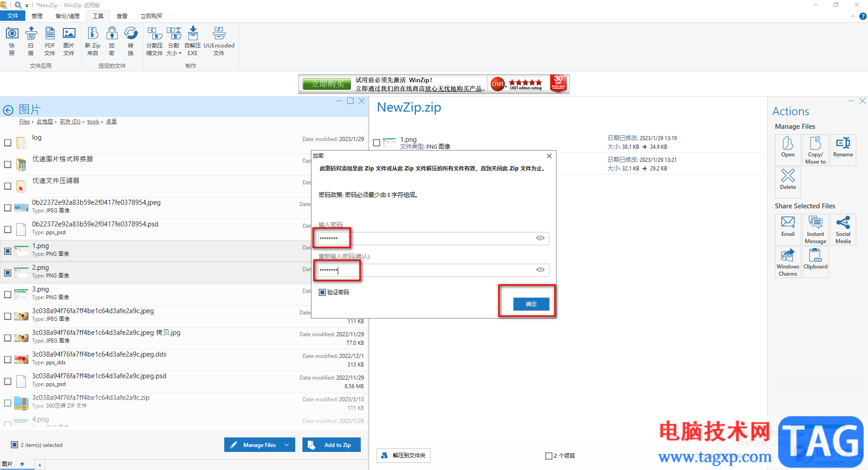Image resolution: width=868 pixels, height=470 pixels.
Task: Click the Rename action icon
Action: [843, 150]
